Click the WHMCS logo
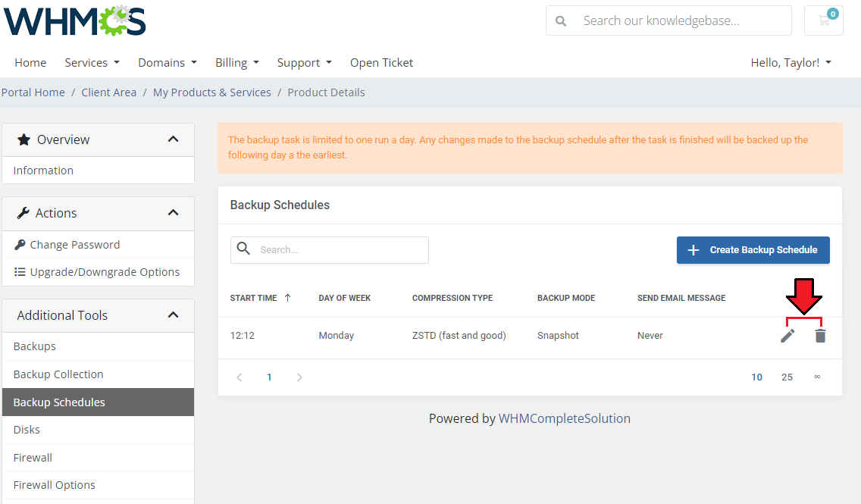This screenshot has height=504, width=861. pyautogui.click(x=74, y=21)
